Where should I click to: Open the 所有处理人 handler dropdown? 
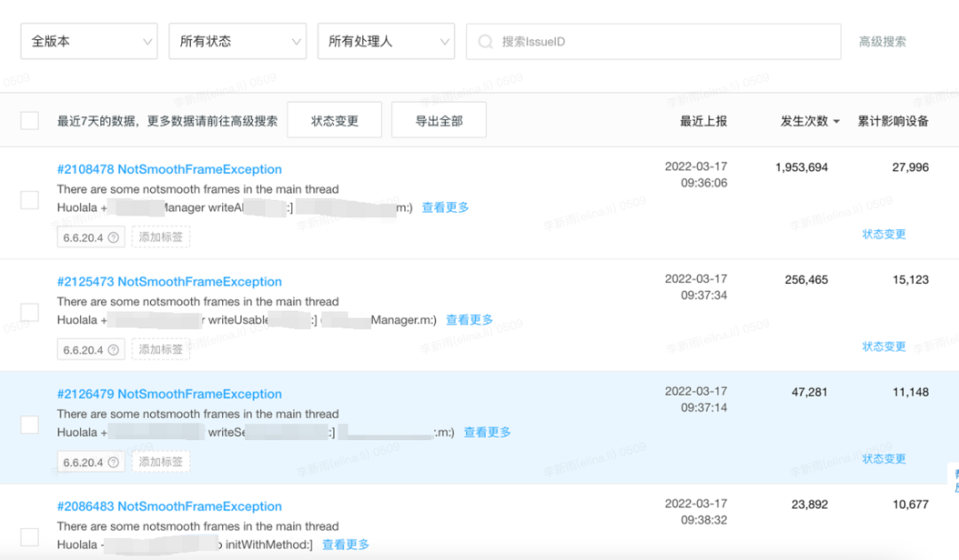pos(386,42)
